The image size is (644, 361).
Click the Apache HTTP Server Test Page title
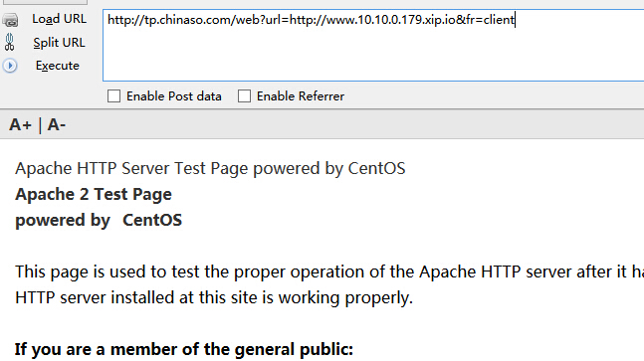(x=210, y=169)
